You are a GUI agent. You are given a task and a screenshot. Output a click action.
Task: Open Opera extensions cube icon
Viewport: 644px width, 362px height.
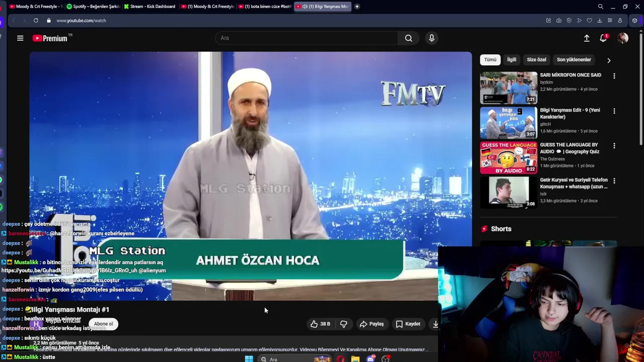(x=634, y=21)
